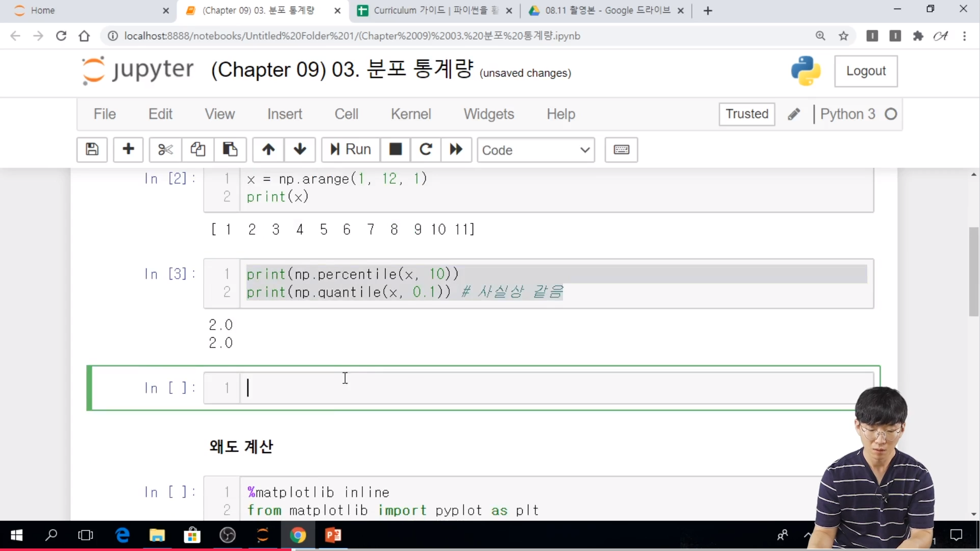This screenshot has height=551, width=980.
Task: Paste cells below icon
Action: tap(230, 149)
